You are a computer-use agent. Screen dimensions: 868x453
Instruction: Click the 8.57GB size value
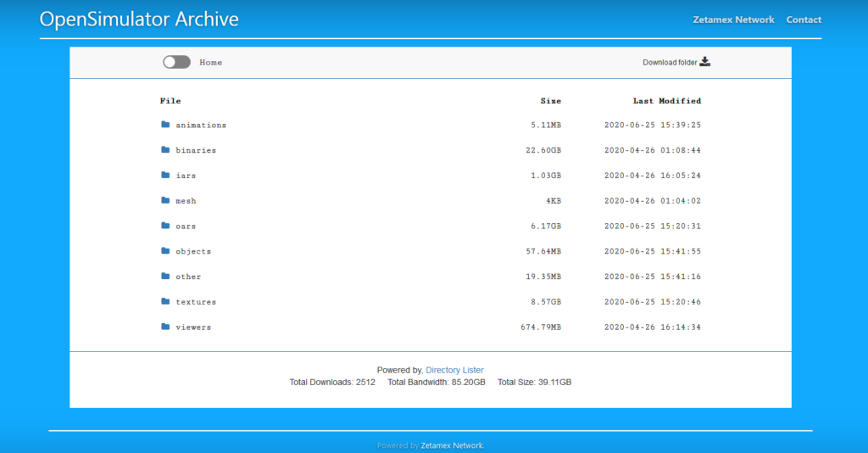546,302
